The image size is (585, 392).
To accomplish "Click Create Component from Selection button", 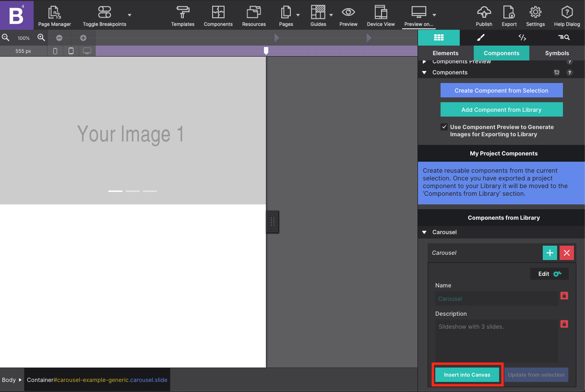I will [x=501, y=90].
